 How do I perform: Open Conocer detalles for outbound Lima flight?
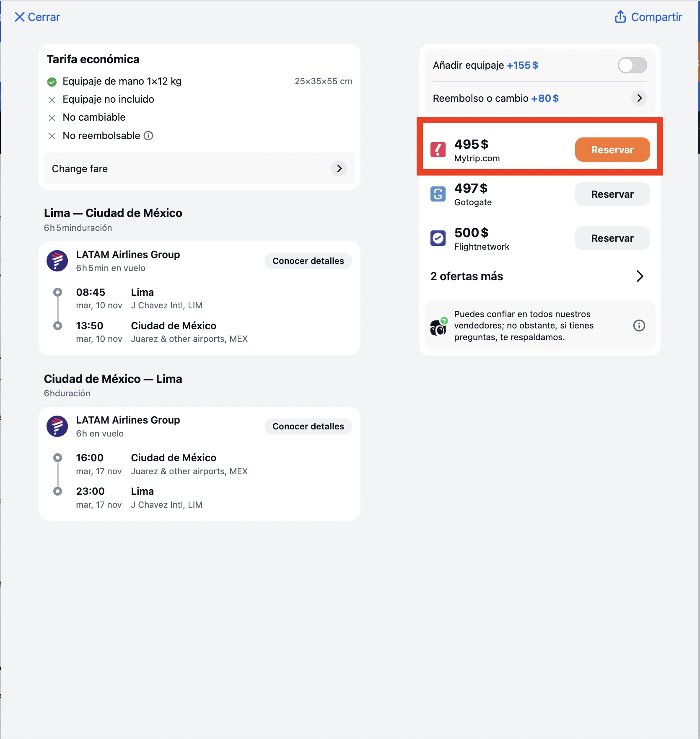coord(308,261)
